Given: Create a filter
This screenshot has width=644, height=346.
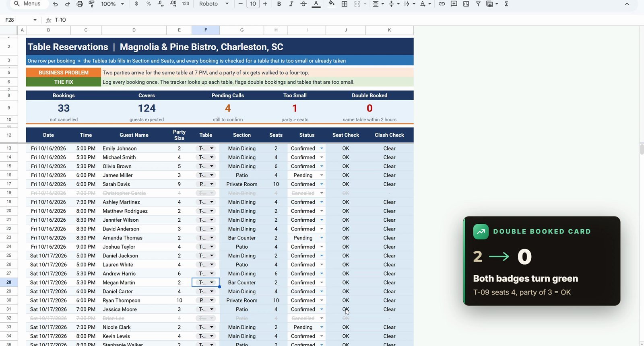Looking at the screenshot, I should pos(478,4).
